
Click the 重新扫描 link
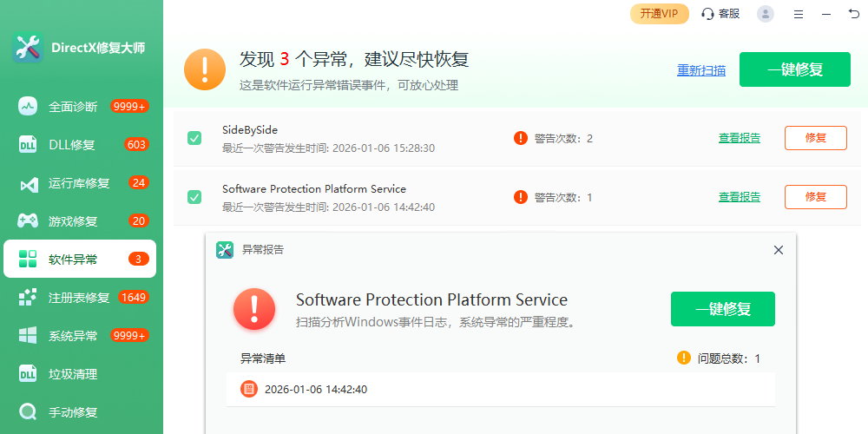(x=701, y=70)
